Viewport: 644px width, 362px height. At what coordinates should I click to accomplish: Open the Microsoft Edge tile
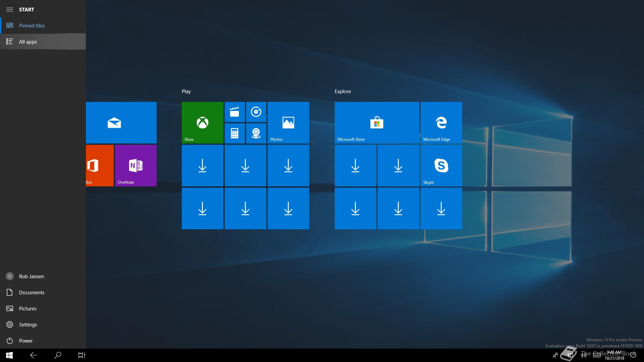(x=441, y=123)
